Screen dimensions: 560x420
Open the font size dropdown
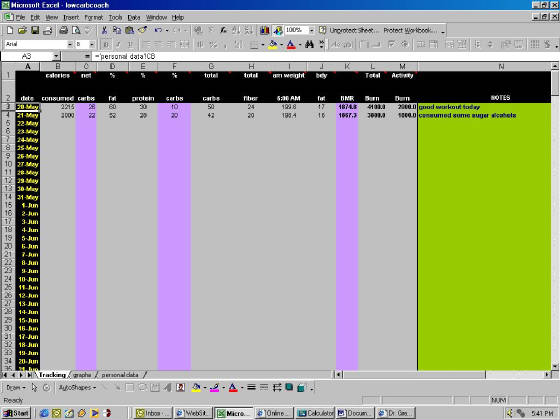pos(92,44)
